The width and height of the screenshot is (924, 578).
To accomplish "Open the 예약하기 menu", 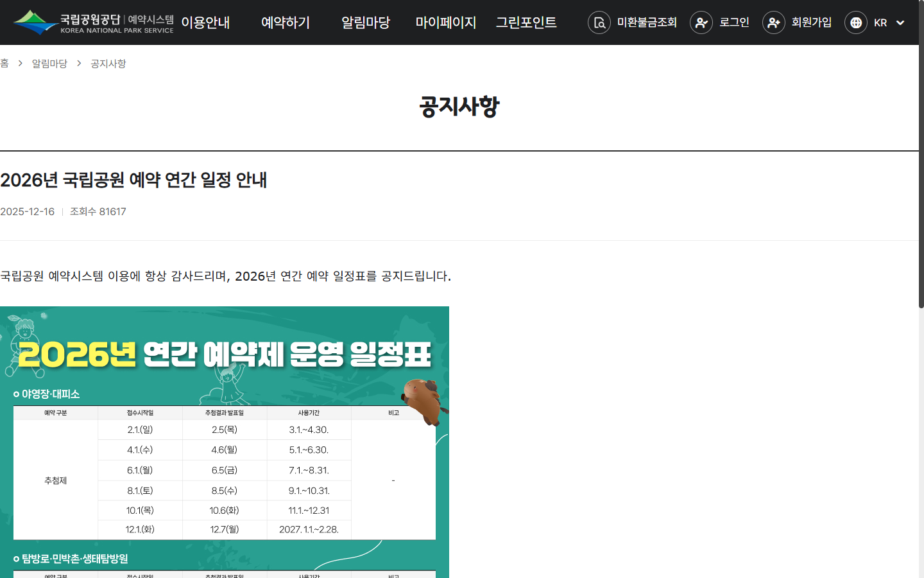I will pyautogui.click(x=286, y=22).
